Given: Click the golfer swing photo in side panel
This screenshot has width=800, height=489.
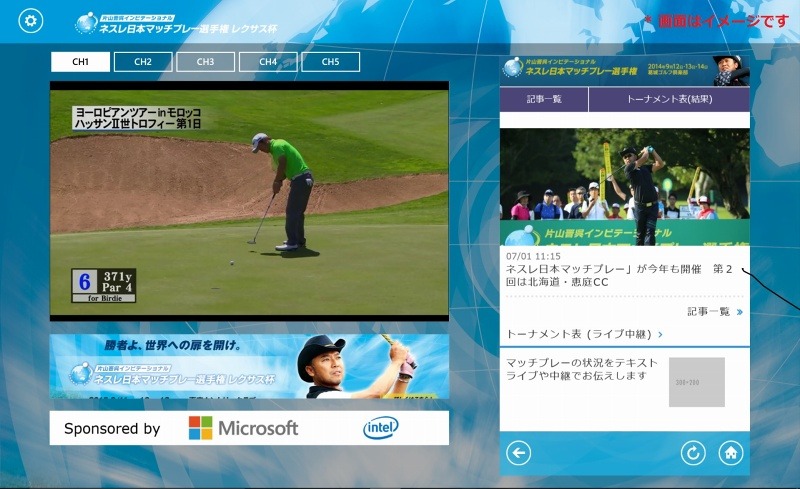Looking at the screenshot, I should pos(625,187).
